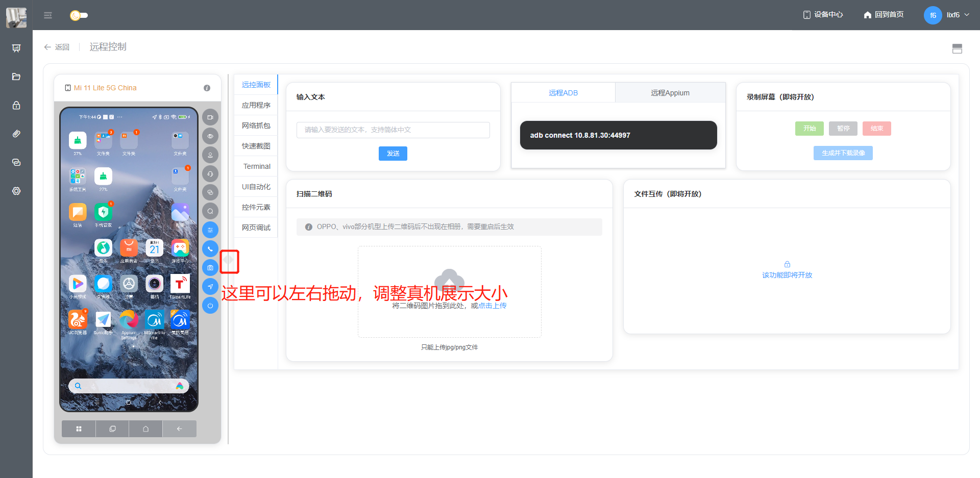Focus the 输入文本 text input field
Image resolution: width=980 pixels, height=478 pixels.
393,130
